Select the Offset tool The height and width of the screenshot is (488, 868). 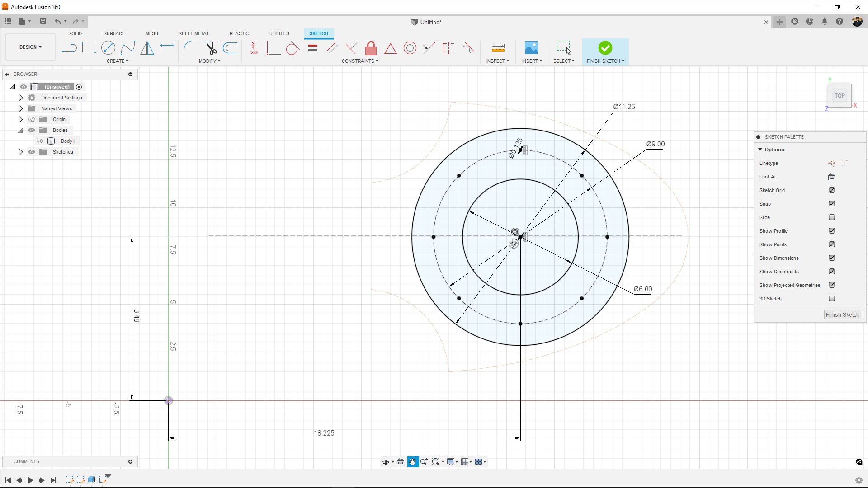tap(231, 47)
